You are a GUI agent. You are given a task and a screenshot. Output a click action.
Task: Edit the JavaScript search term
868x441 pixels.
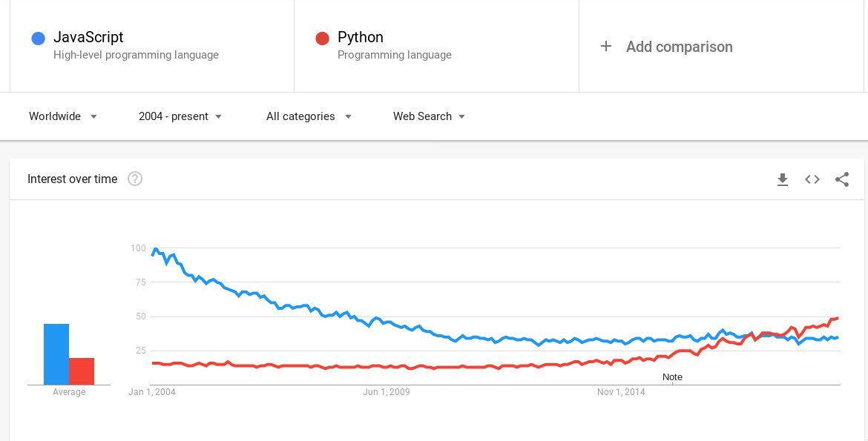point(88,37)
